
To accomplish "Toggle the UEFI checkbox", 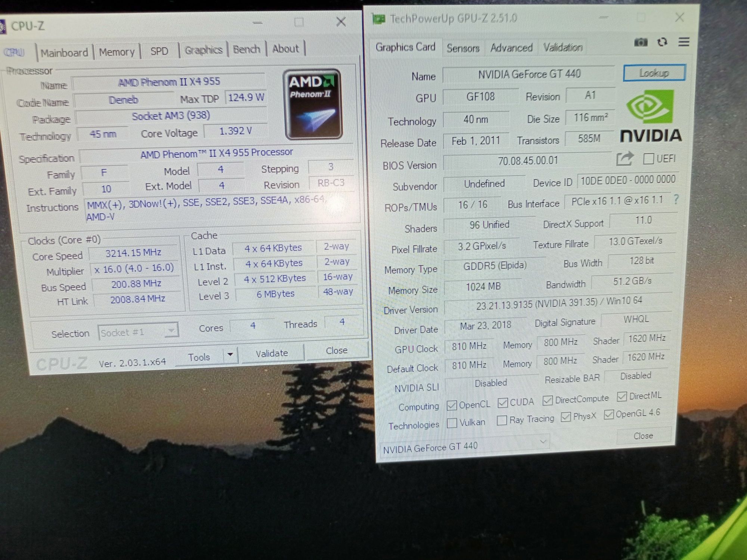I will pyautogui.click(x=648, y=159).
